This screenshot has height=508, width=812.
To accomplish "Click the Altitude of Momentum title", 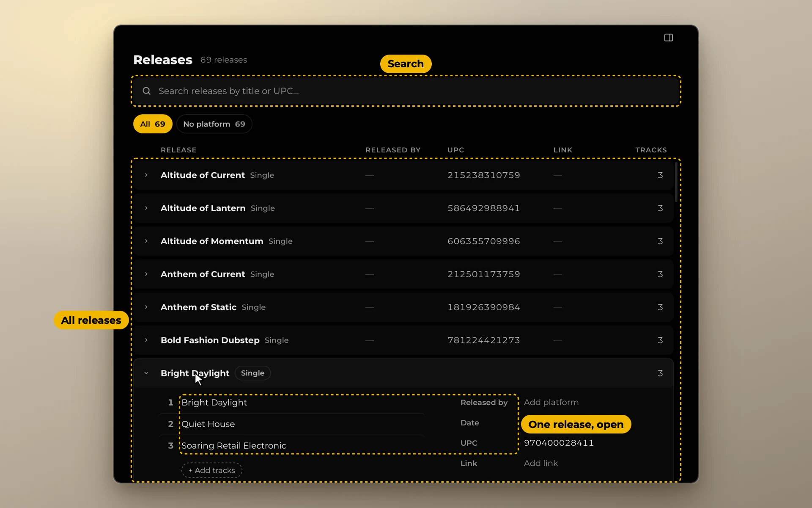I will click(212, 241).
